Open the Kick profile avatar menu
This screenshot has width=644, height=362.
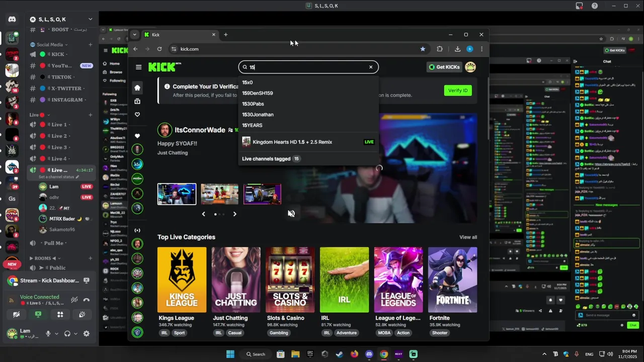point(470,67)
